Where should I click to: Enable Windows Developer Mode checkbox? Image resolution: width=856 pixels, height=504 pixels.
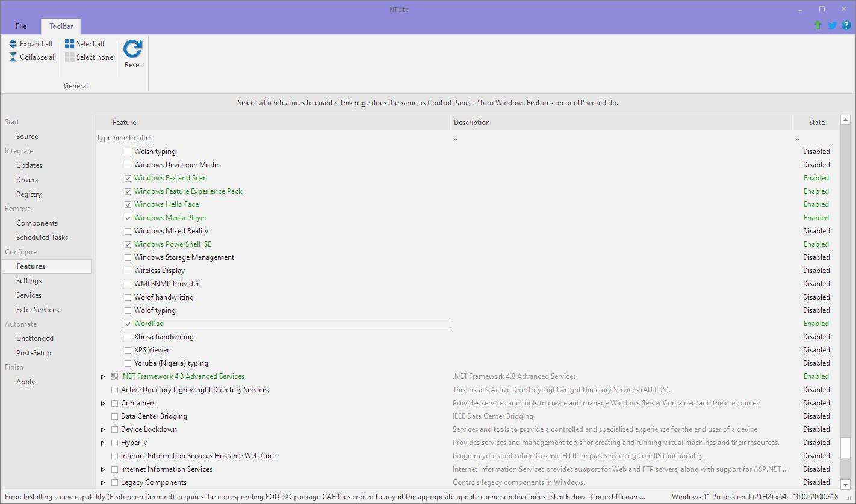[128, 165]
